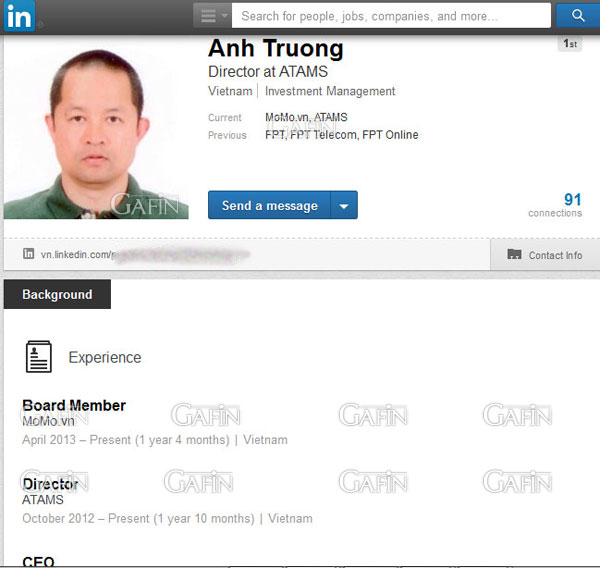Open the search category dropdown menu
600x568 pixels.
click(x=213, y=16)
